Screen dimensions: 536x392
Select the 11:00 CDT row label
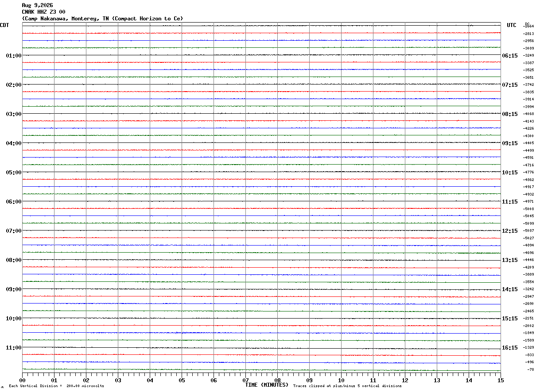[14, 348]
